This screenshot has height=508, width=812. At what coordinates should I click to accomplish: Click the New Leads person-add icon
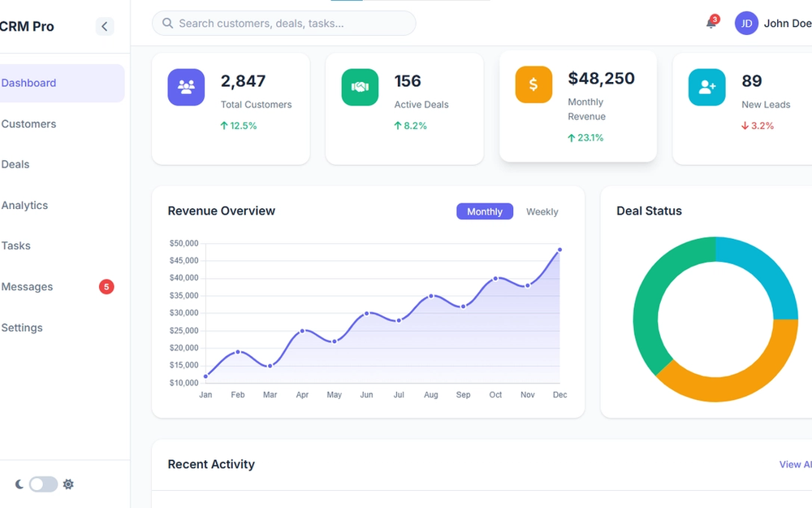coord(706,87)
